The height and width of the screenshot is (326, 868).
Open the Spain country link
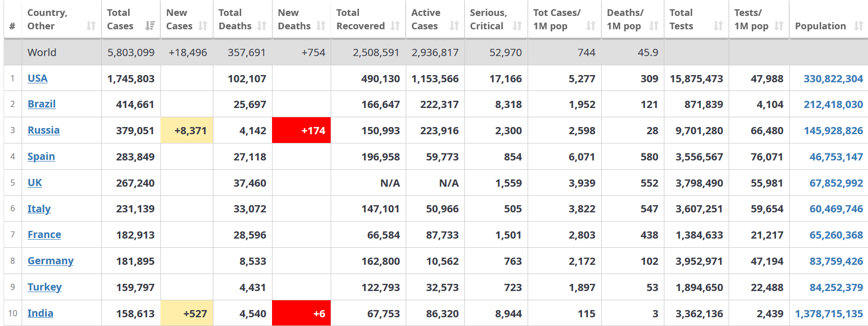tap(41, 156)
